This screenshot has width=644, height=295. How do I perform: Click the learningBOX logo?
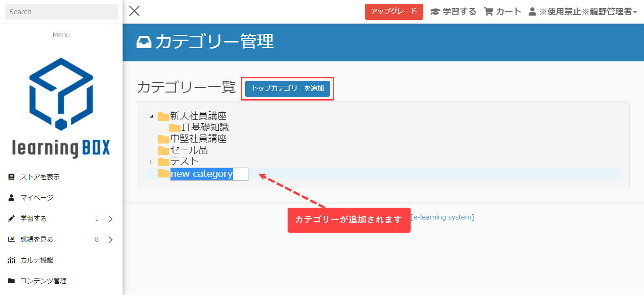[x=61, y=108]
